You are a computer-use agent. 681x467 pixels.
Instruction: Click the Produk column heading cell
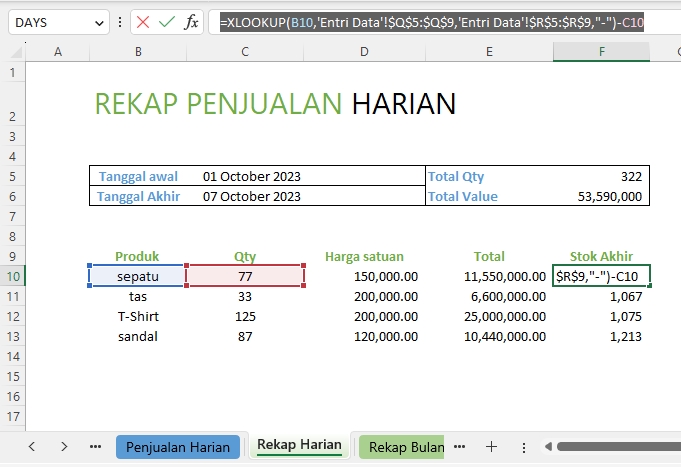point(137,256)
